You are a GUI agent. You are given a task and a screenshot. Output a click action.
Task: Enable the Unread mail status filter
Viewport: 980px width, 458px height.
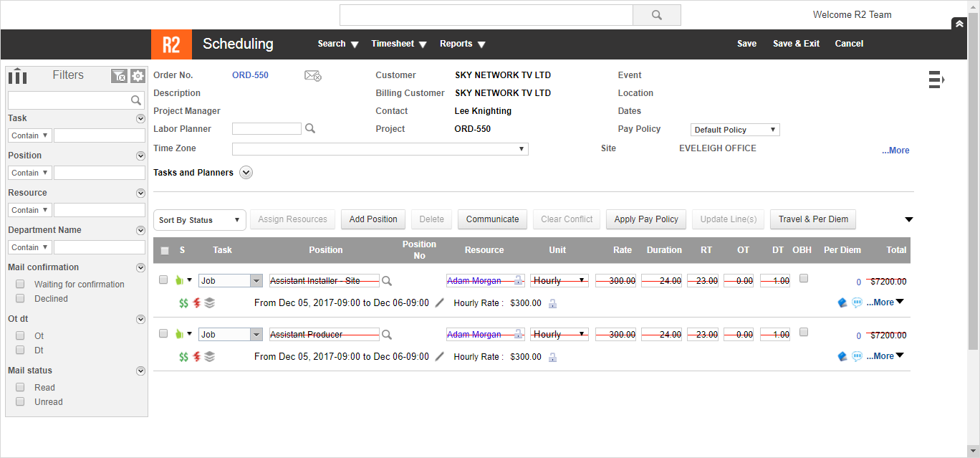click(20, 402)
